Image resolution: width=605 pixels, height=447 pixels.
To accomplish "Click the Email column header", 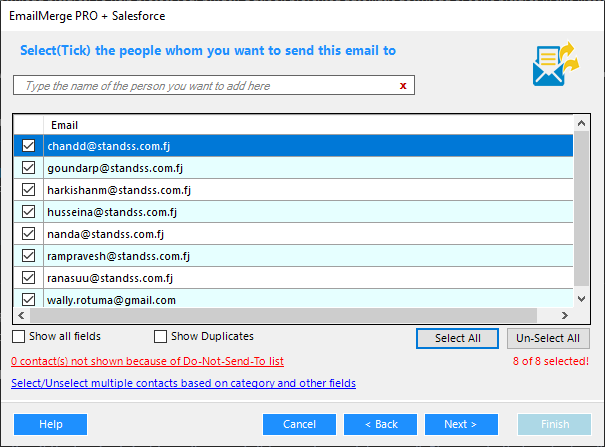I will 65,125.
